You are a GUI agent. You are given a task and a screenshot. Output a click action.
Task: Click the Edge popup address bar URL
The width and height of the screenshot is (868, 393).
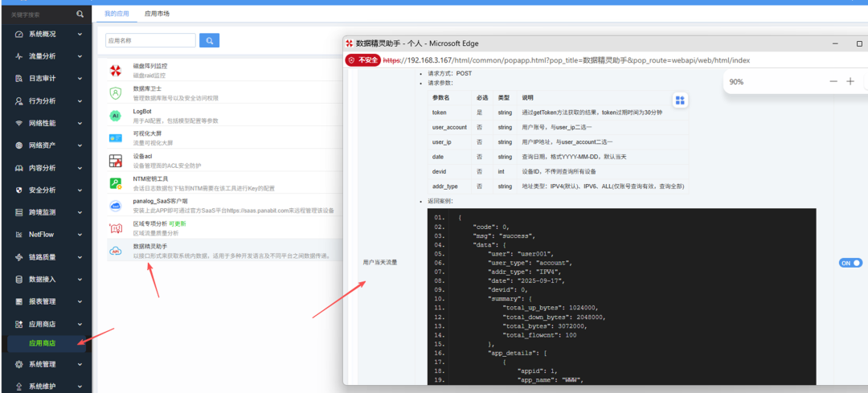click(x=567, y=60)
